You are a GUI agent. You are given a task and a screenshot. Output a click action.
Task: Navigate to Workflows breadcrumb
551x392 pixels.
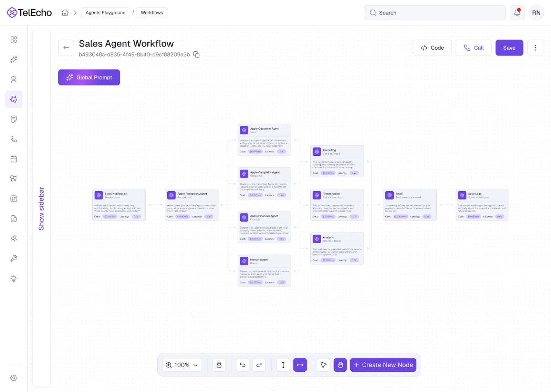pyautogui.click(x=152, y=13)
